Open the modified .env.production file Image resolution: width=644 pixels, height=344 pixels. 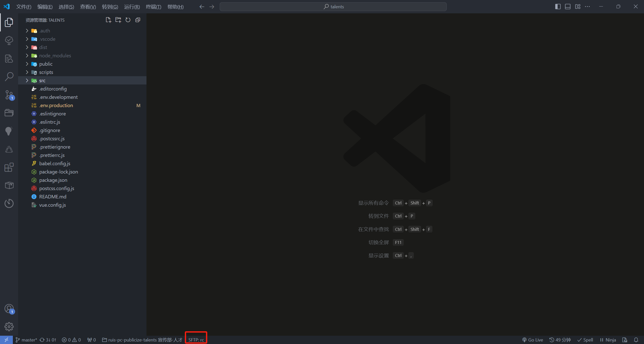coord(82,105)
